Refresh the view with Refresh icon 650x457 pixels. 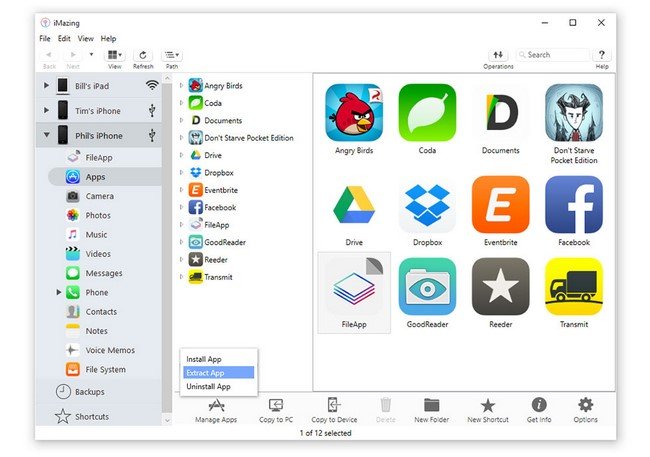coord(143,55)
